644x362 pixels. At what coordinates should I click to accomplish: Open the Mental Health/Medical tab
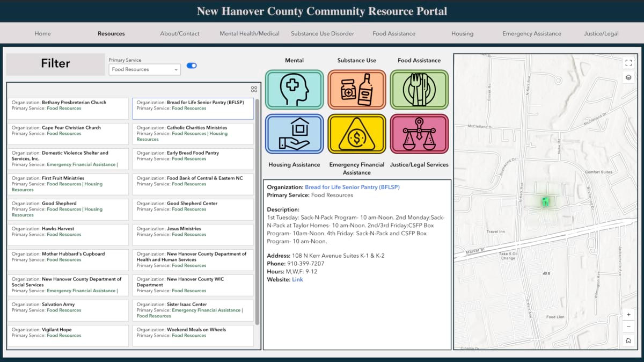click(250, 33)
